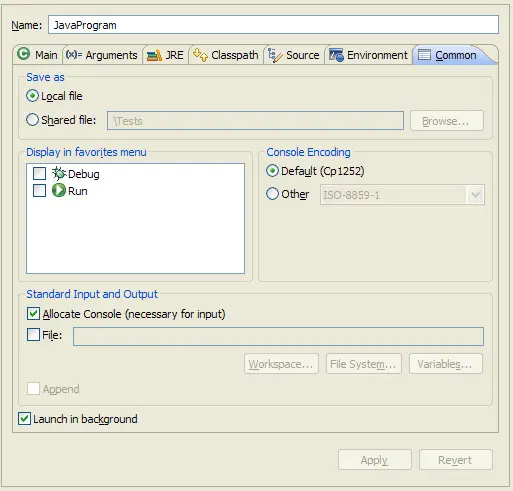The image size is (513, 491).
Task: Open the ISO-8859-1 encoding dropdown arrow
Action: pos(475,195)
